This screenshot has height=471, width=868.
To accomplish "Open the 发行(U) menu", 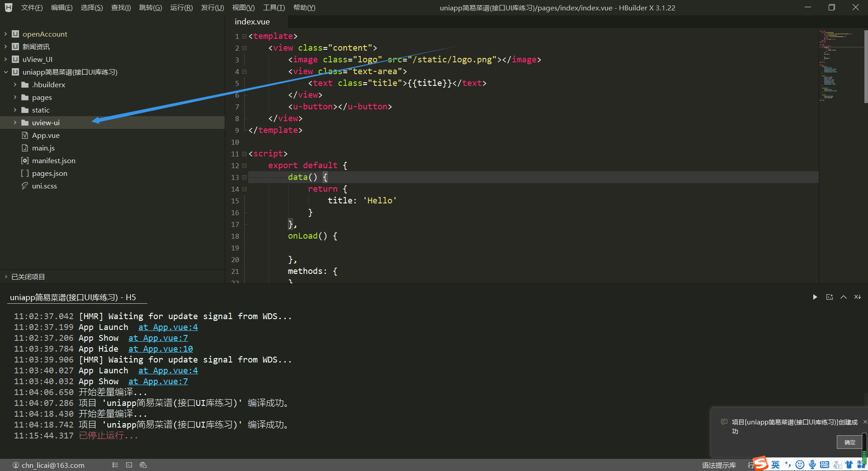I will 212,8.
